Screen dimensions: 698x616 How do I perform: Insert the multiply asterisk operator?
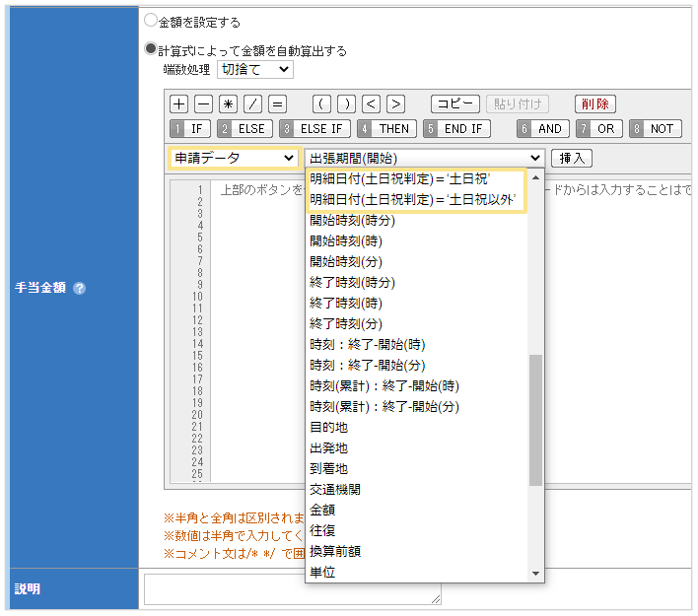[x=228, y=103]
